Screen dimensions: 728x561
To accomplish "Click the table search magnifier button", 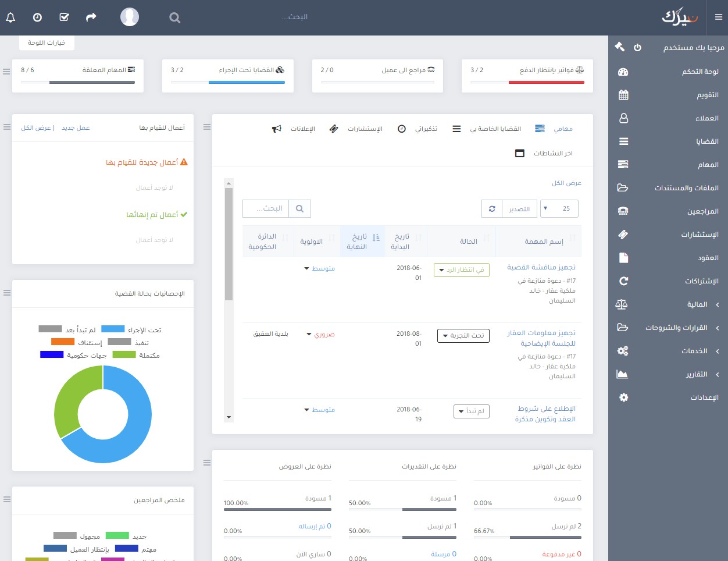I will pos(299,208).
